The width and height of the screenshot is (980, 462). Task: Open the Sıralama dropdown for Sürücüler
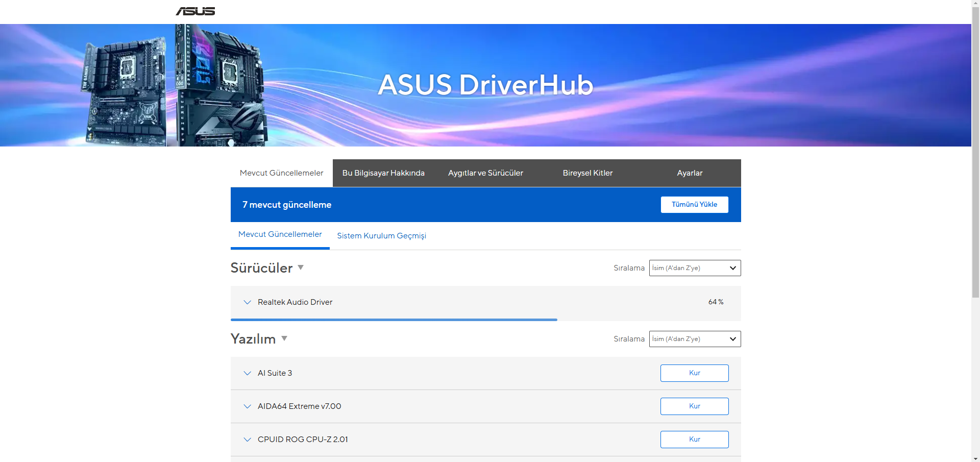[695, 268]
